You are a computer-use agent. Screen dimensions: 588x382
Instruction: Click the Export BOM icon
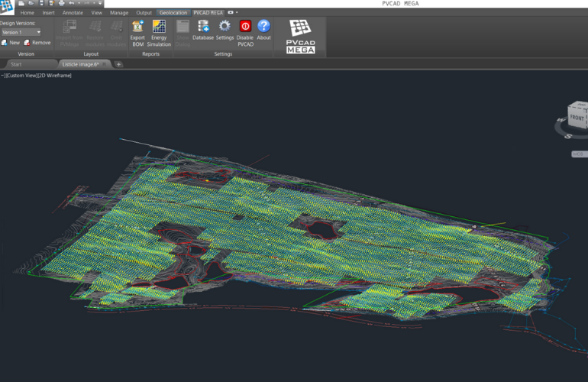[x=137, y=27]
